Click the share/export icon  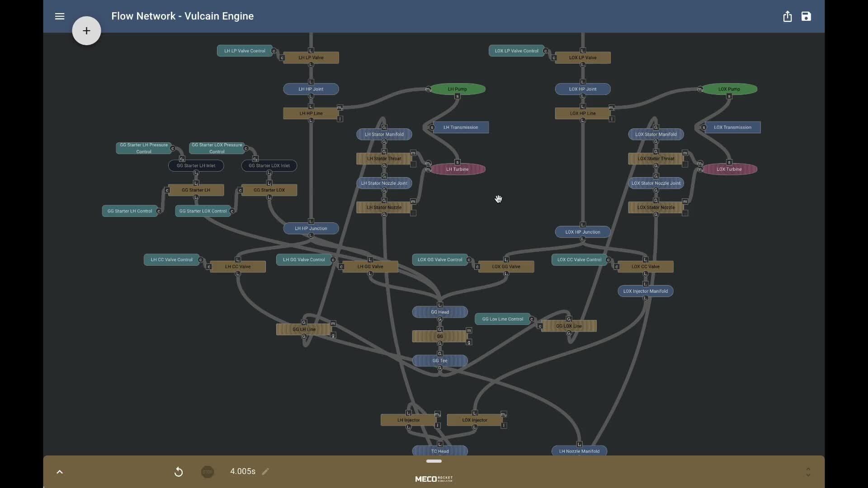(787, 17)
